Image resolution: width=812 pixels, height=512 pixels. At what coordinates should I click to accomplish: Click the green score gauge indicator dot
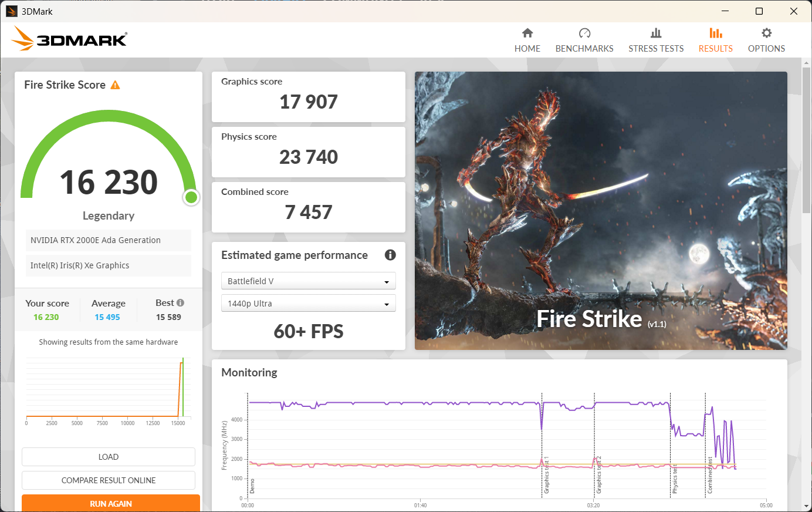pos(191,197)
